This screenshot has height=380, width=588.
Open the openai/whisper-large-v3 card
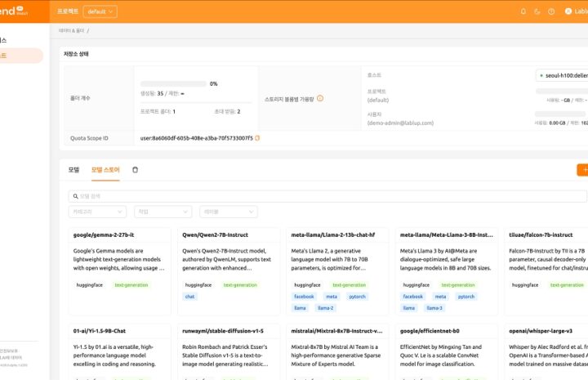pos(546,352)
